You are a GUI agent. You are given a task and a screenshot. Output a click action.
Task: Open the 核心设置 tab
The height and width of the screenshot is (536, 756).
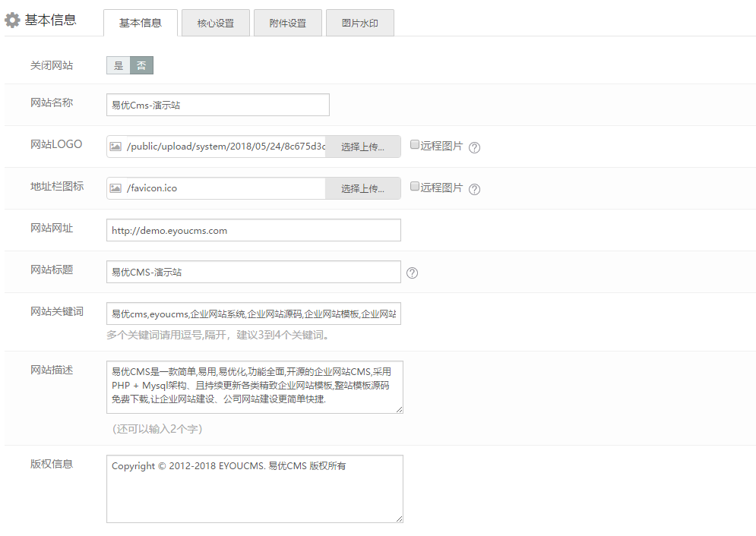pos(216,23)
